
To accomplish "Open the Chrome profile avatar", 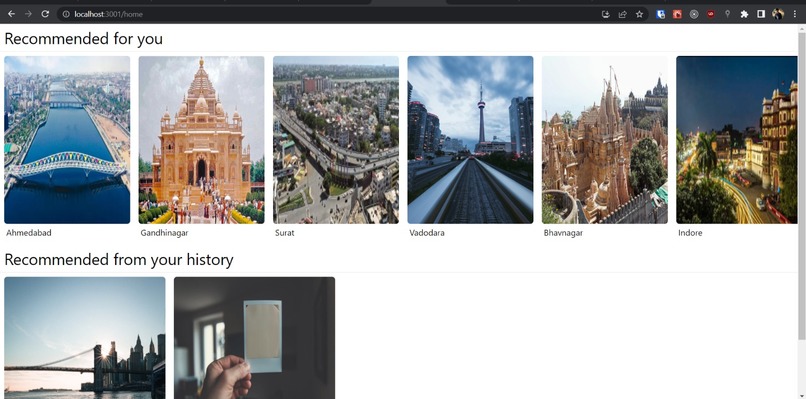I will 778,14.
